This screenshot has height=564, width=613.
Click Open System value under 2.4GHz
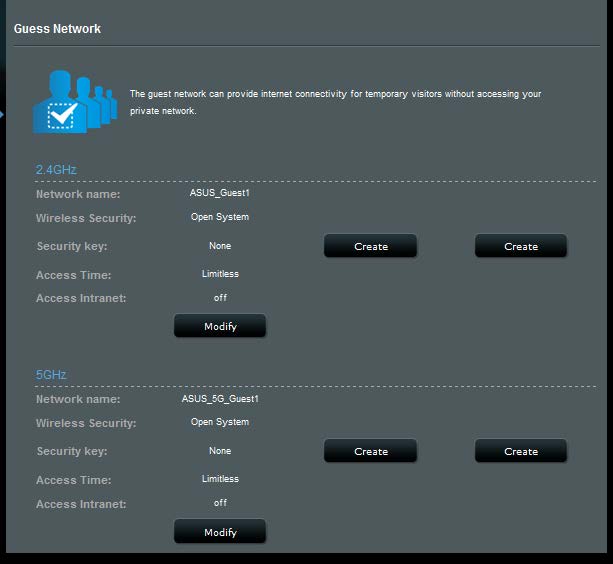tap(220, 217)
